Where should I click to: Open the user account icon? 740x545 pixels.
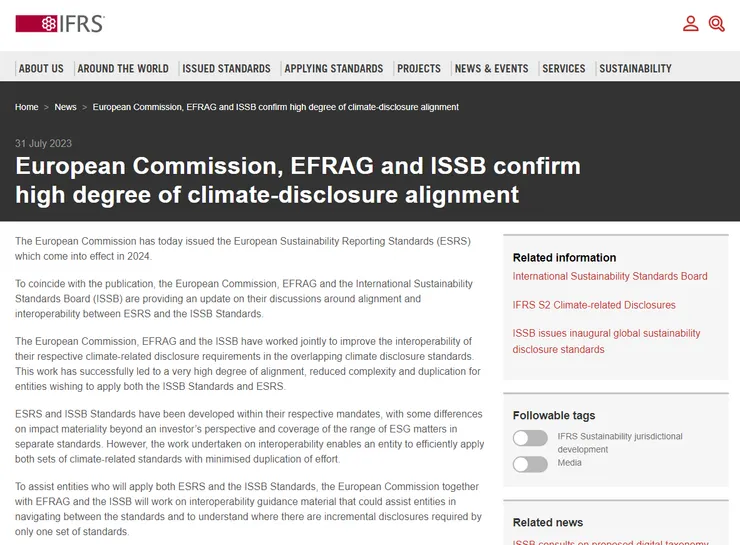[x=690, y=24]
